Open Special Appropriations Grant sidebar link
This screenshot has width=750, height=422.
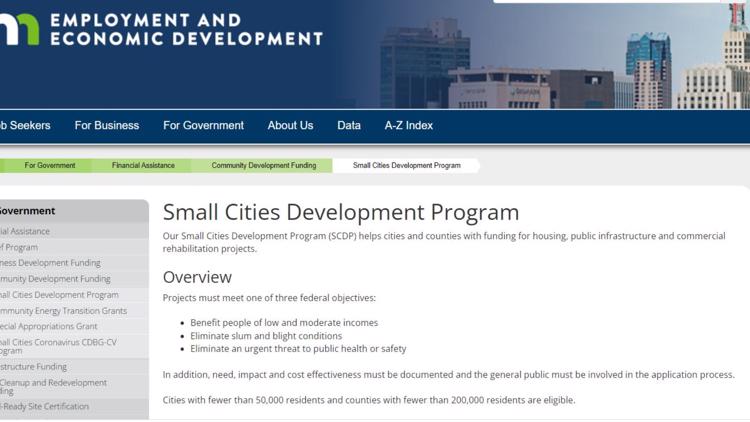pos(49,326)
